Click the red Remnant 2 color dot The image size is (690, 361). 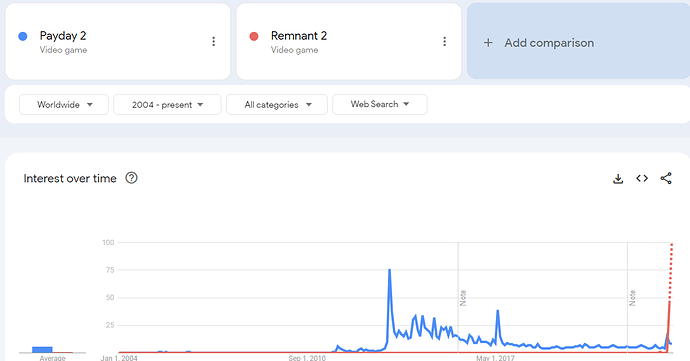[x=254, y=36]
